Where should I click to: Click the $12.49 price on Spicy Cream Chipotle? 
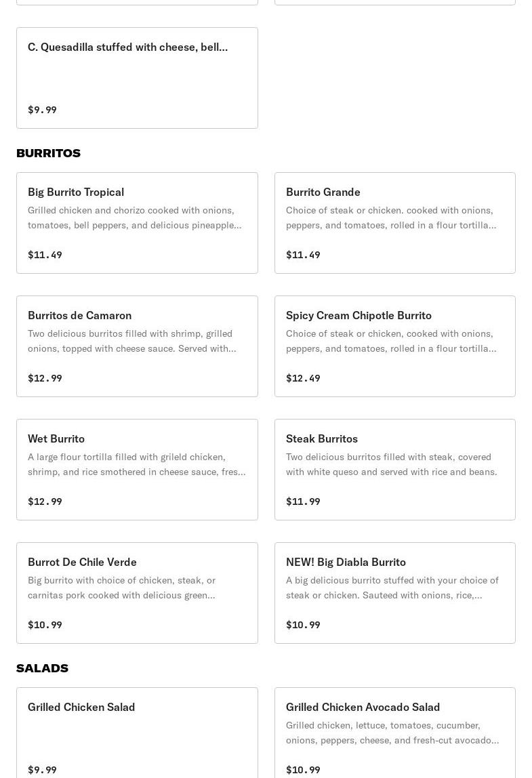point(303,378)
